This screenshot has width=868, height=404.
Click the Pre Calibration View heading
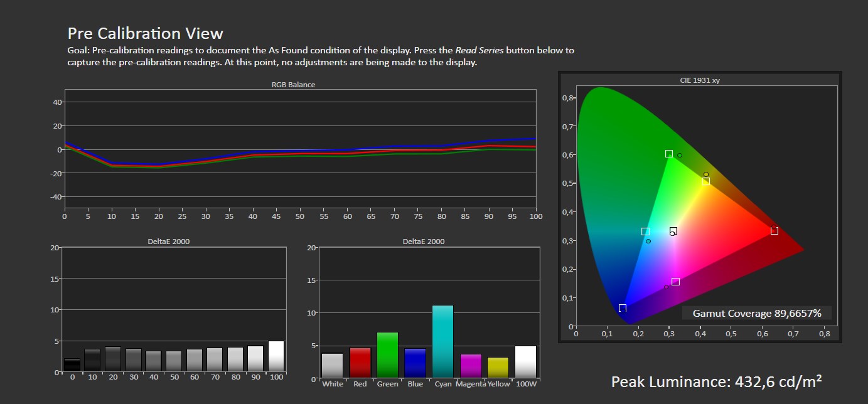[x=145, y=33]
